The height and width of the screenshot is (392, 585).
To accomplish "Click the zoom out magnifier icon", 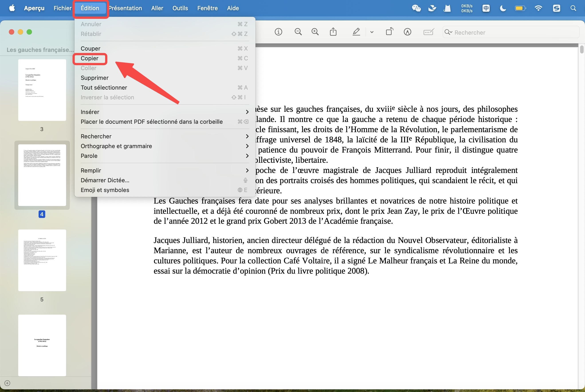I will (298, 32).
